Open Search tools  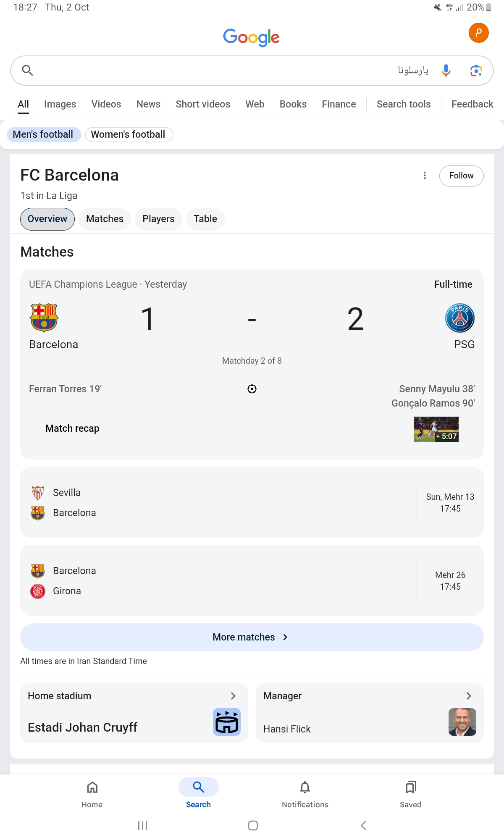tap(403, 104)
